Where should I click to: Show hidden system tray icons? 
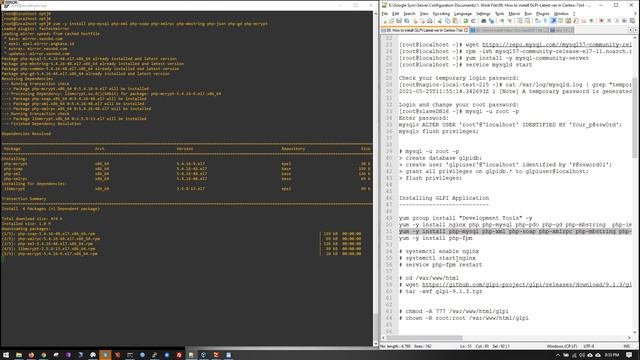tap(558, 355)
